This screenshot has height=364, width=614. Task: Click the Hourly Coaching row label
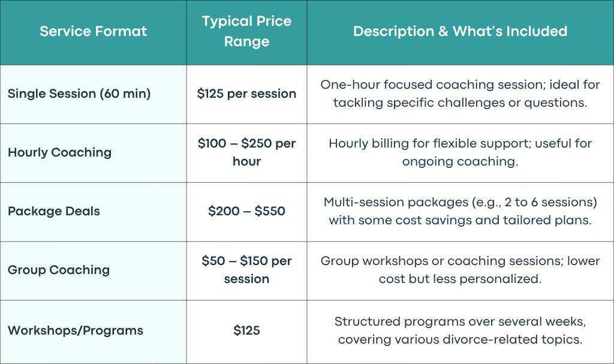point(59,152)
